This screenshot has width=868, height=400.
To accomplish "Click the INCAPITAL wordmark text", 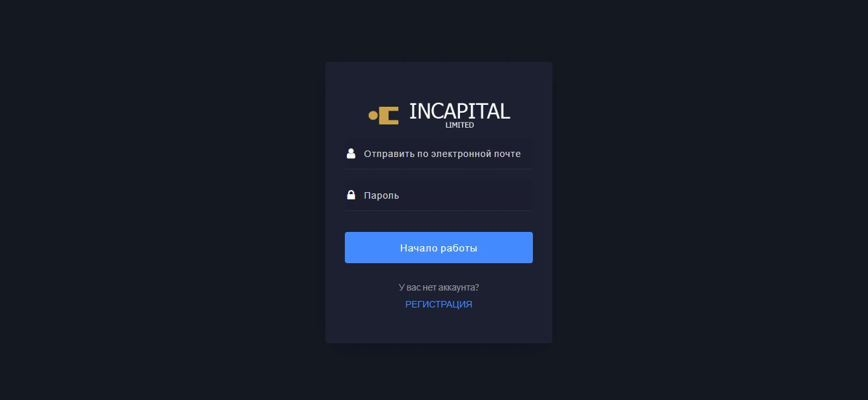I will 459,111.
